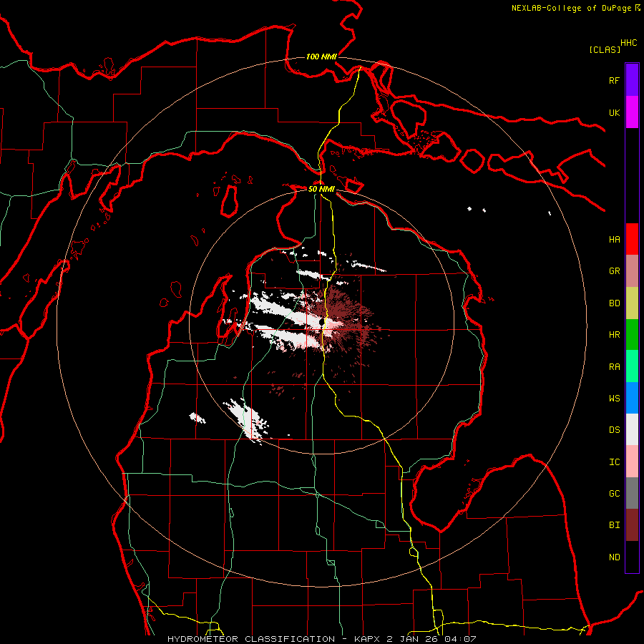The image size is (644, 644).
Task: Click the RA legend label
Action: (614, 367)
